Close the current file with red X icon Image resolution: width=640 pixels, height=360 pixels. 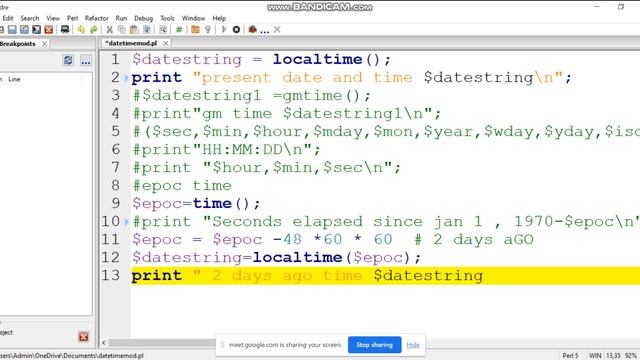coord(49,29)
